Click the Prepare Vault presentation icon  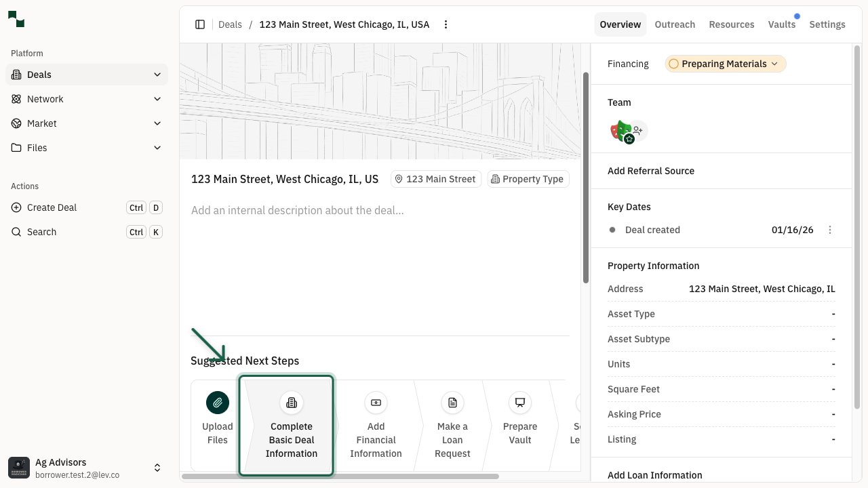(520, 403)
